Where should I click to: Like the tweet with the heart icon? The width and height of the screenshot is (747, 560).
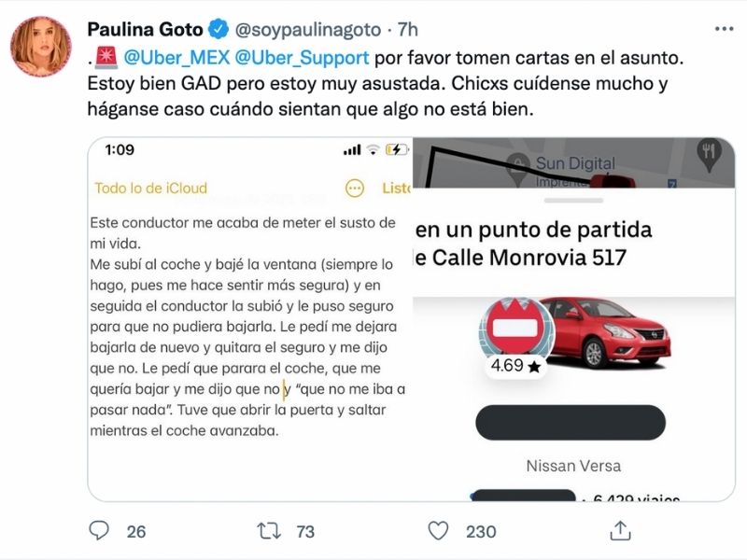(438, 531)
